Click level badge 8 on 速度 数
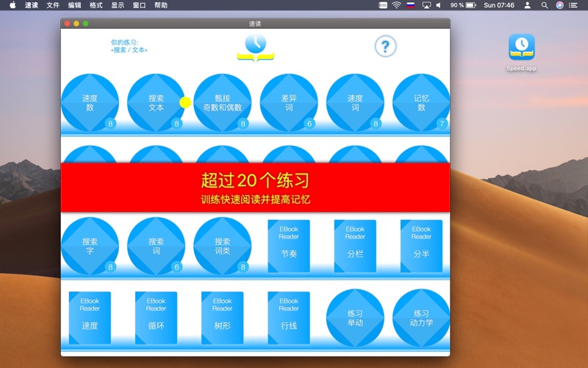The width and height of the screenshot is (588, 368). [111, 124]
